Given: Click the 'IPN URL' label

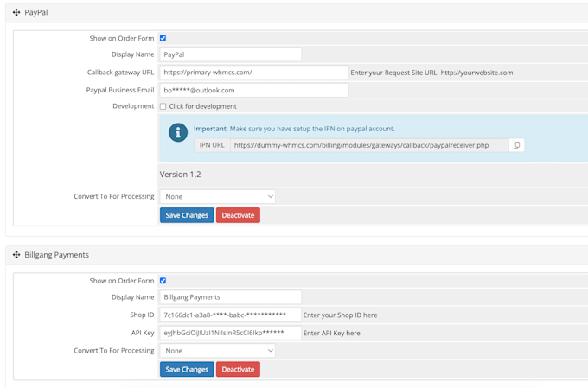Looking at the screenshot, I should (x=212, y=145).
